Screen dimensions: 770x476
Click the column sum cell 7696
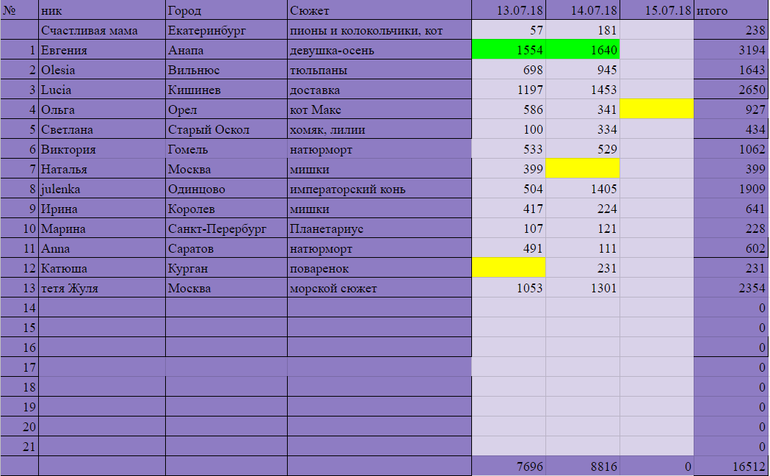pyautogui.click(x=508, y=466)
